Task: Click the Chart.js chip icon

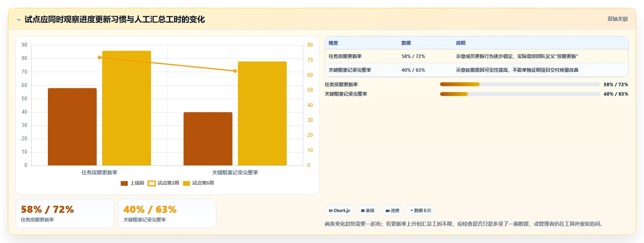Action: point(331,211)
